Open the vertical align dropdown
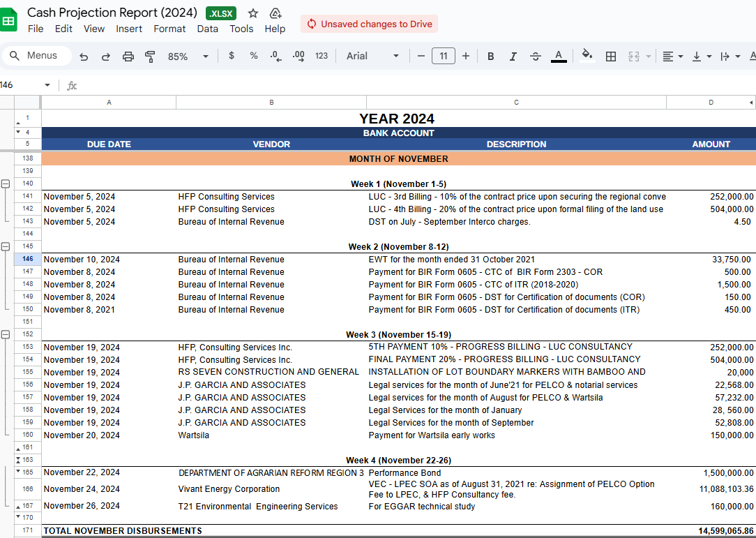The height and width of the screenshot is (538, 756). point(702,57)
